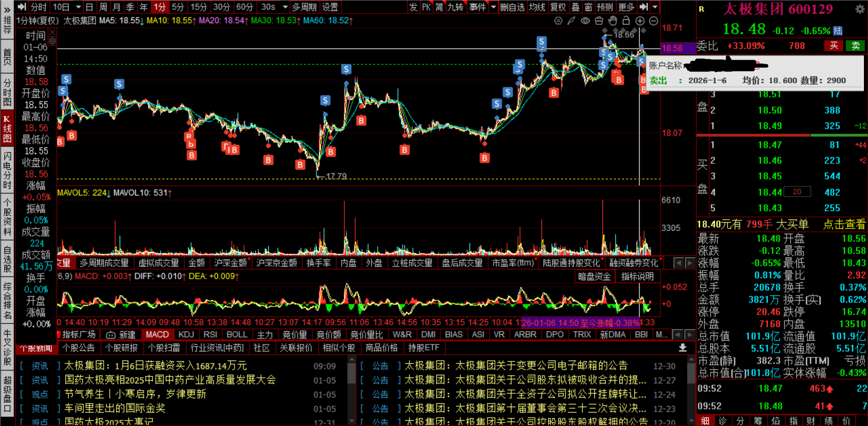Remove from watchlist via 删自选
The height and width of the screenshot is (426, 868).
[512, 7]
